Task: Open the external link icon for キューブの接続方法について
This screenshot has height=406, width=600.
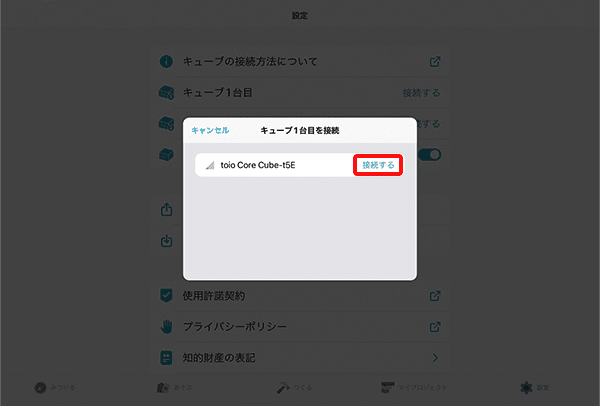Action: coord(435,62)
